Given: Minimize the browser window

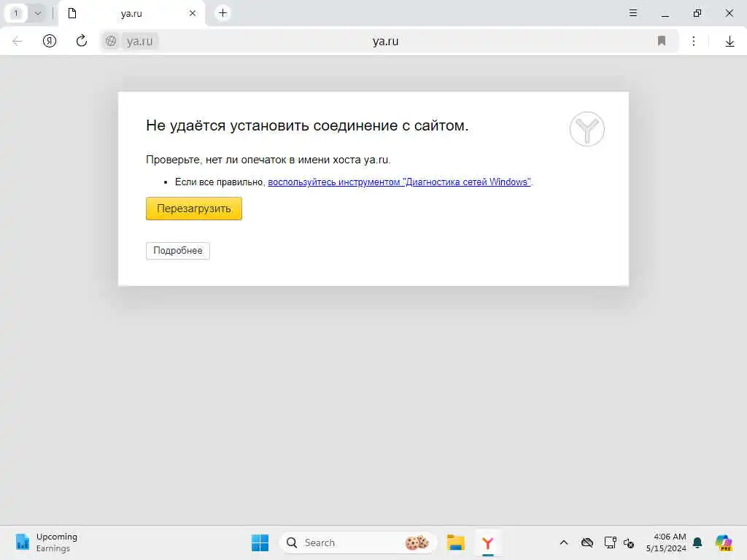Looking at the screenshot, I should (x=665, y=13).
